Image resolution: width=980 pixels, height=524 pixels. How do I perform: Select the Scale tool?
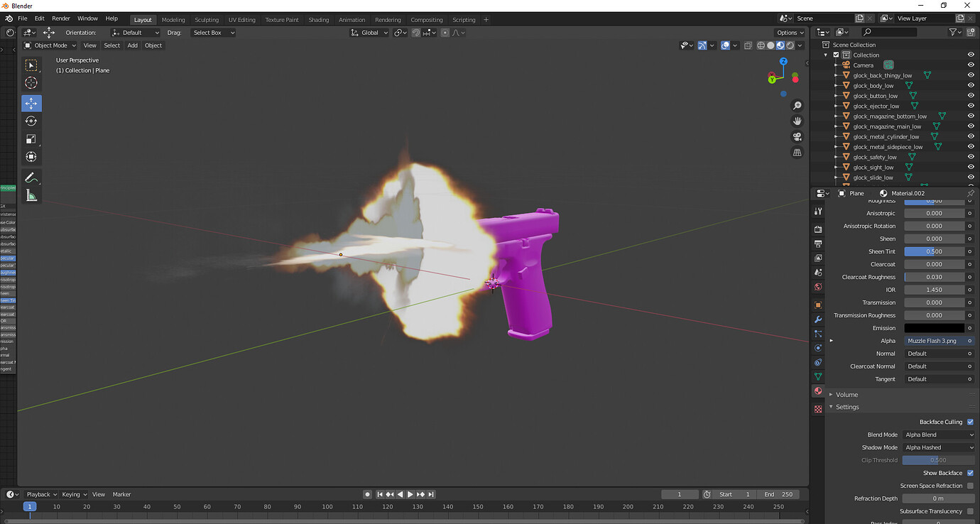pos(31,138)
